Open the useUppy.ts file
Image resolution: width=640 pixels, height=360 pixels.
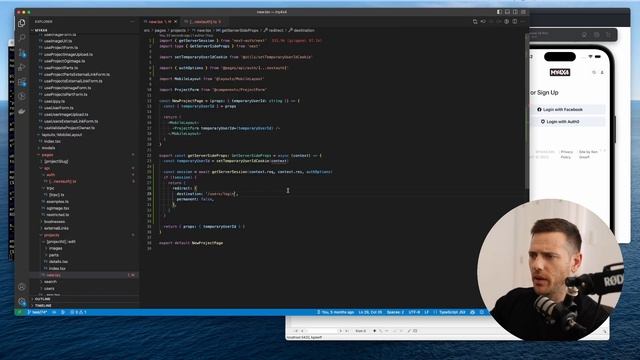point(54,101)
